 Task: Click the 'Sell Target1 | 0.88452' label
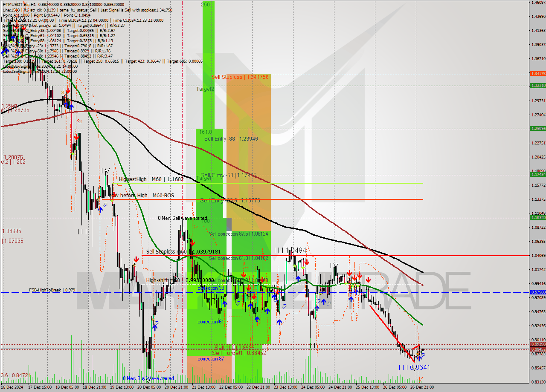pos(239,353)
